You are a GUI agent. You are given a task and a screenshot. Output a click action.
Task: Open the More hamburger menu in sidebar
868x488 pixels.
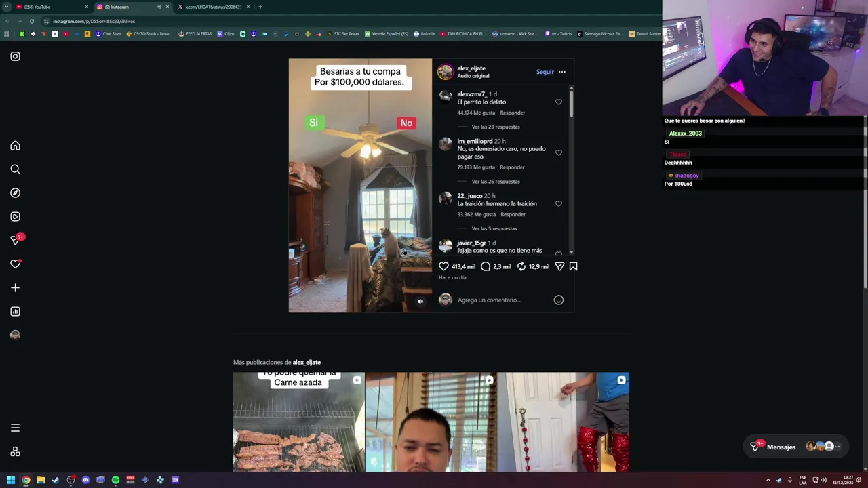15,428
